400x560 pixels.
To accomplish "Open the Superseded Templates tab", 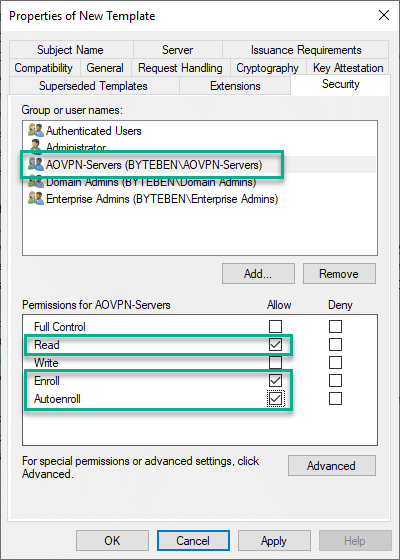I will [x=94, y=86].
